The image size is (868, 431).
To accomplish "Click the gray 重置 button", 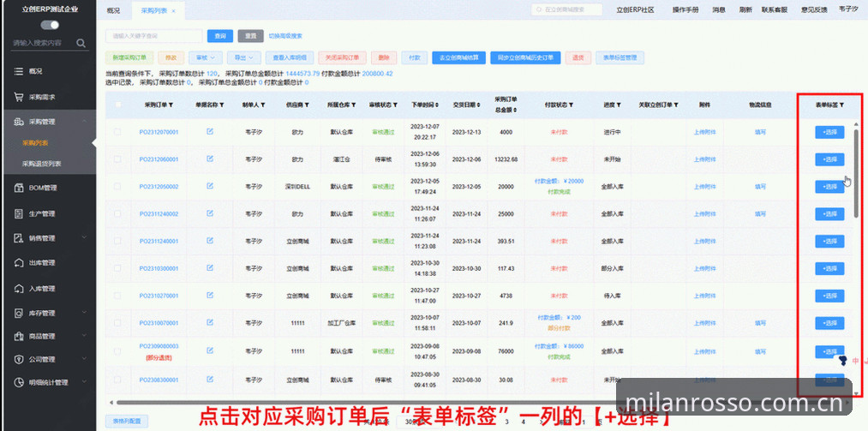I will pyautogui.click(x=251, y=36).
